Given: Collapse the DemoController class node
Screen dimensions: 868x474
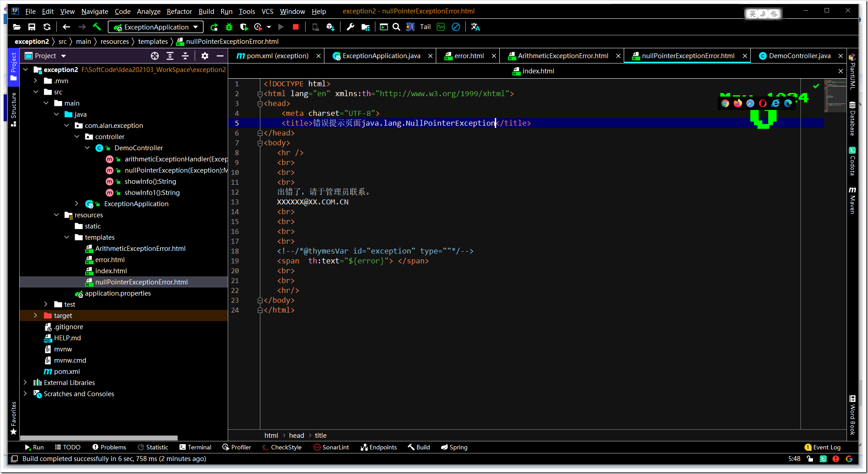Looking at the screenshot, I should pyautogui.click(x=87, y=148).
